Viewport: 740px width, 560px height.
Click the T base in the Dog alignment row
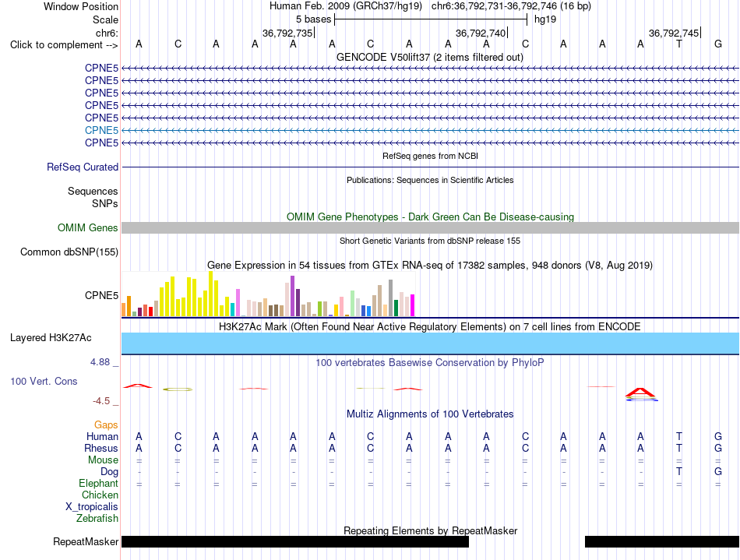[679, 471]
